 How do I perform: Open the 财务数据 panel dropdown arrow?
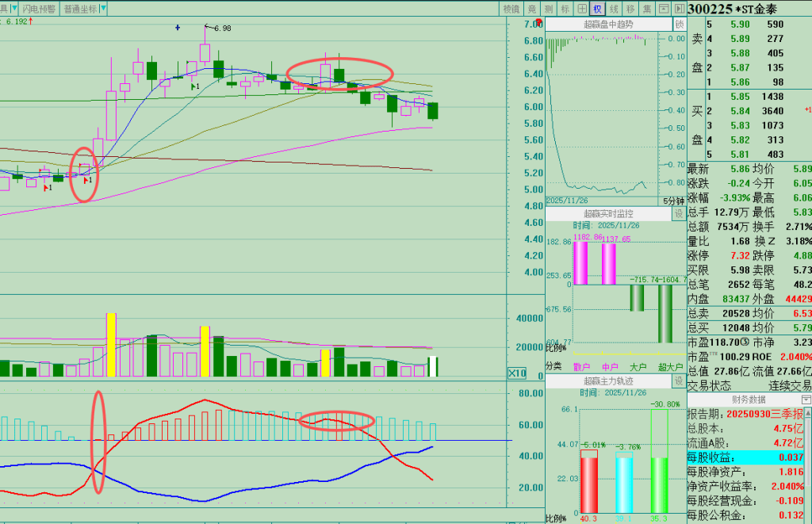pos(806,400)
